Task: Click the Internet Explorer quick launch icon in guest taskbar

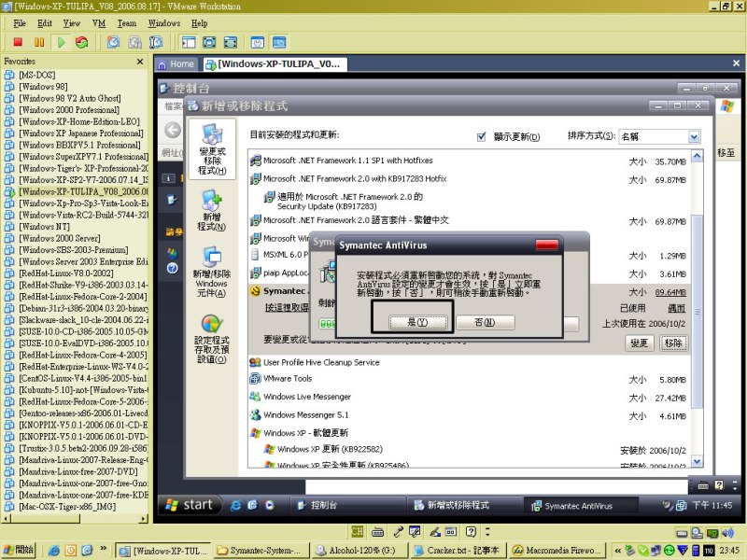Action: tap(235, 505)
